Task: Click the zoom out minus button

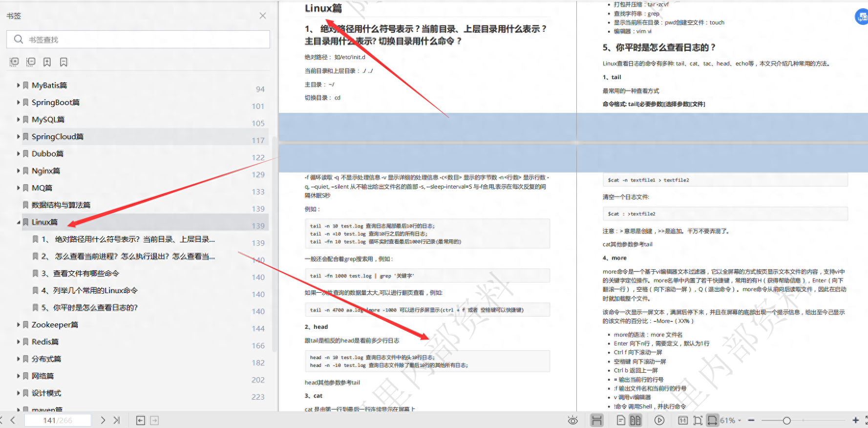Action: pos(751,420)
